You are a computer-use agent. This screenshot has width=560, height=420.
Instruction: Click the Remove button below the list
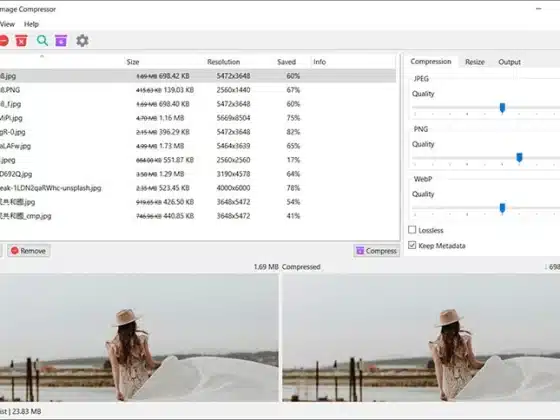29,251
